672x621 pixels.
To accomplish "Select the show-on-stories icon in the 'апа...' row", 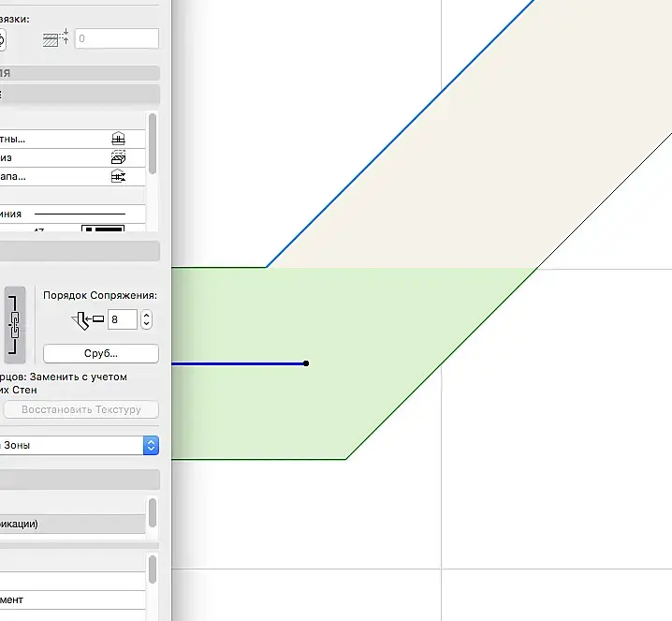I will point(118,176).
